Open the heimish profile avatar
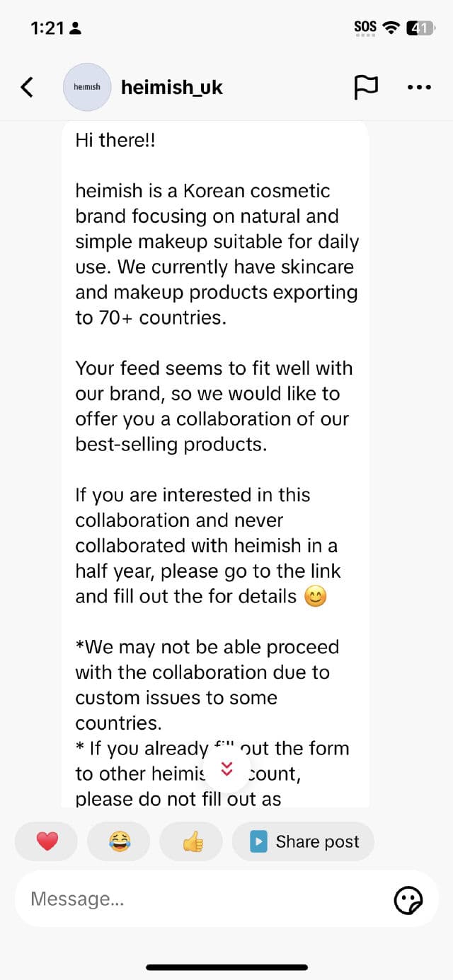Viewport: 453px width, 980px height. click(x=87, y=87)
